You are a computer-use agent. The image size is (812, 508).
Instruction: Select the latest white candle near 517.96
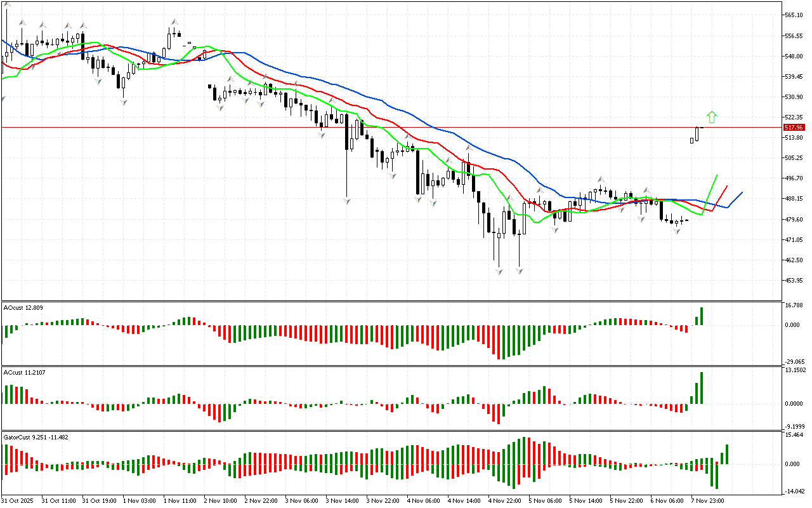697,133
